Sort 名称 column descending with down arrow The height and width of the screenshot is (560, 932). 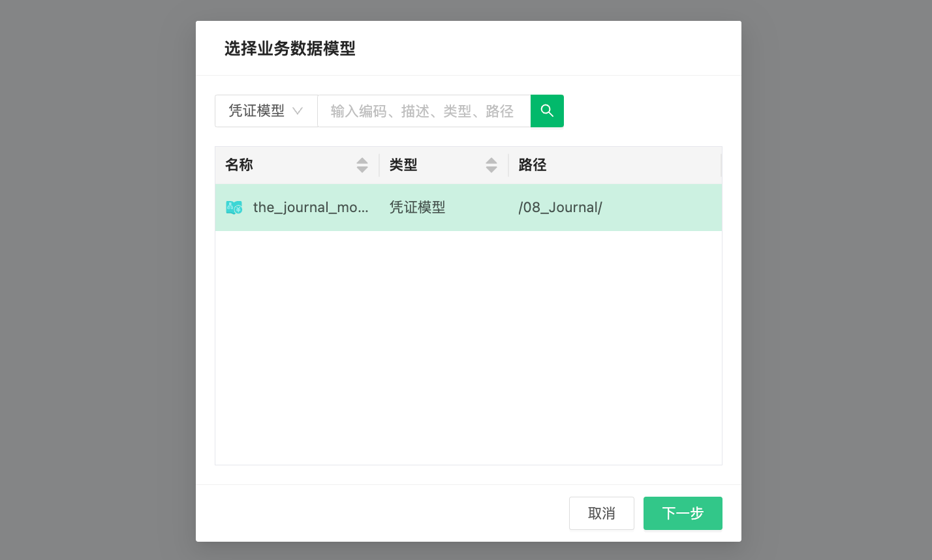[362, 170]
